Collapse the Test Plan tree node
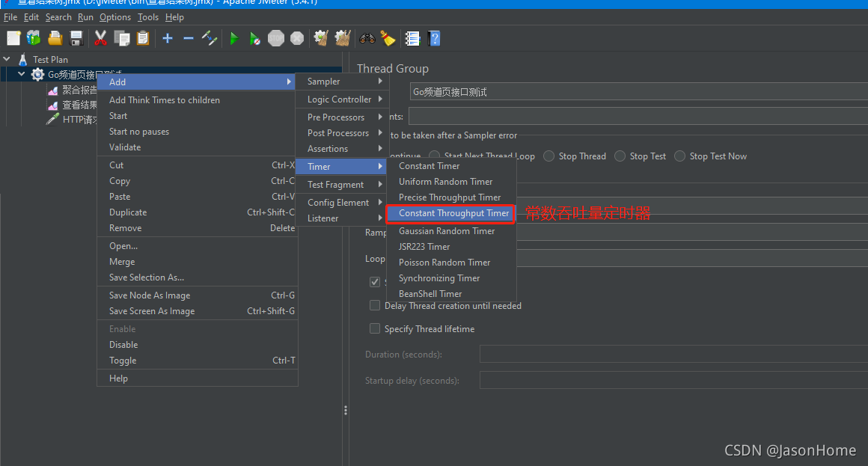 7,58
